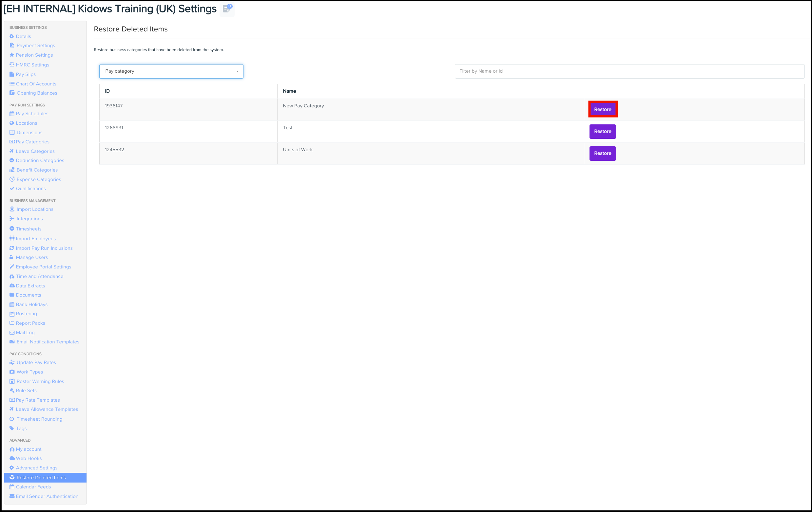Click the Timesheets clock icon
This screenshot has height=512, width=812.
(x=12, y=229)
